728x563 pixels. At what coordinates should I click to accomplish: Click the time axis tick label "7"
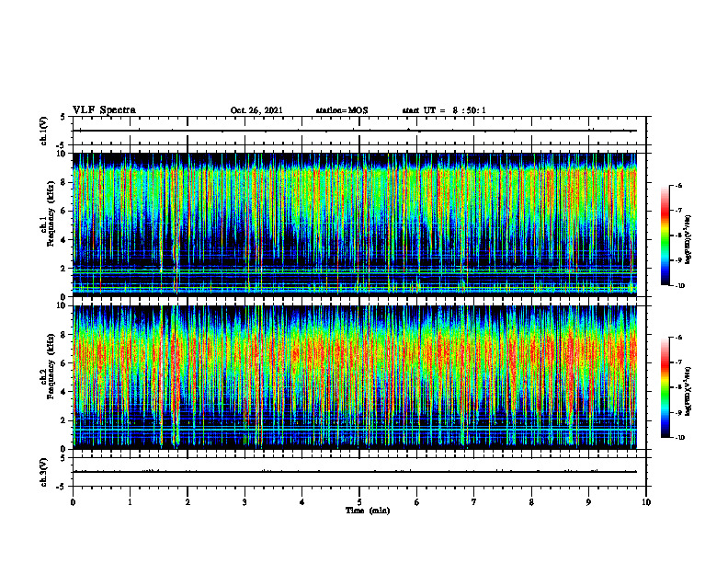(x=474, y=502)
